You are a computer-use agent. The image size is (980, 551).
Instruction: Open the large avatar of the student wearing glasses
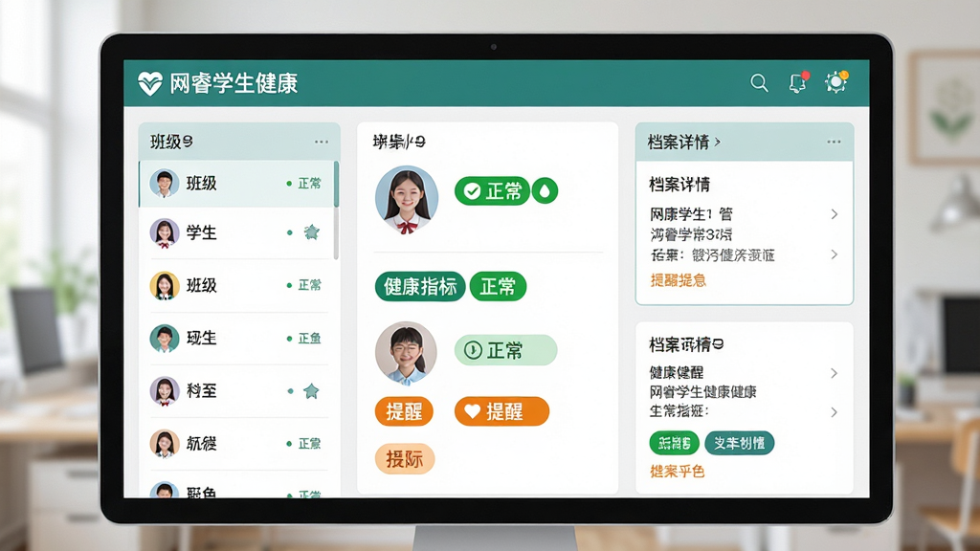pyautogui.click(x=406, y=353)
